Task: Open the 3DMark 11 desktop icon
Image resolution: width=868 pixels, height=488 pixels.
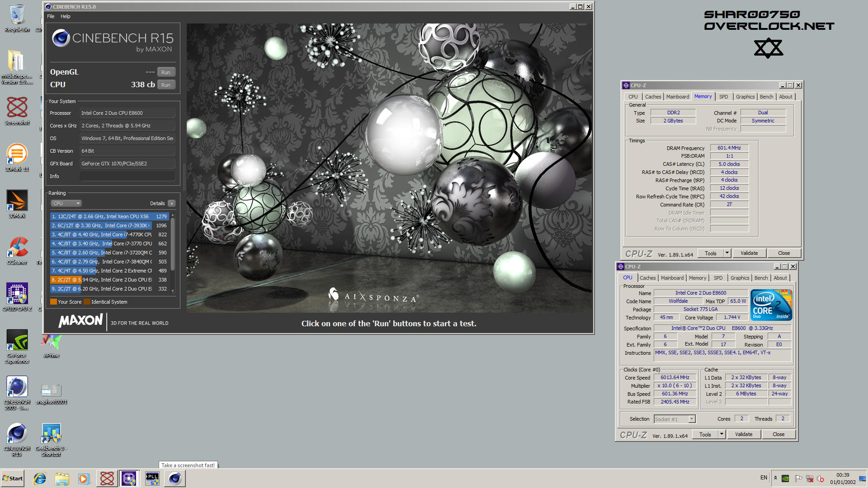Action: [17, 157]
